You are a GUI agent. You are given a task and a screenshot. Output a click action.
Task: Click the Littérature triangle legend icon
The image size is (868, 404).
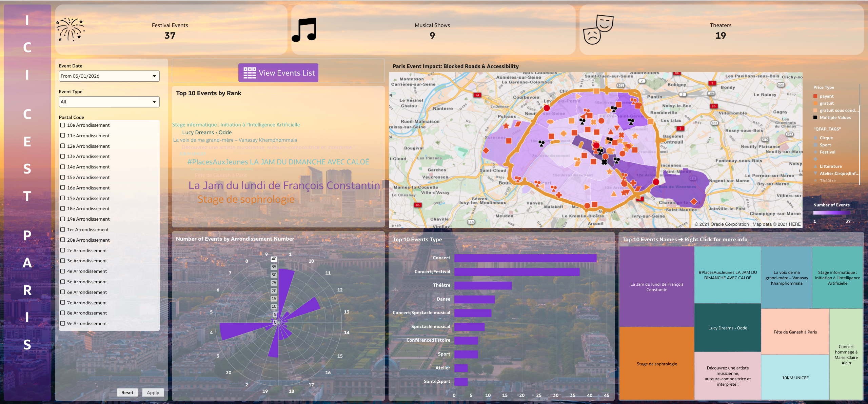(x=815, y=166)
